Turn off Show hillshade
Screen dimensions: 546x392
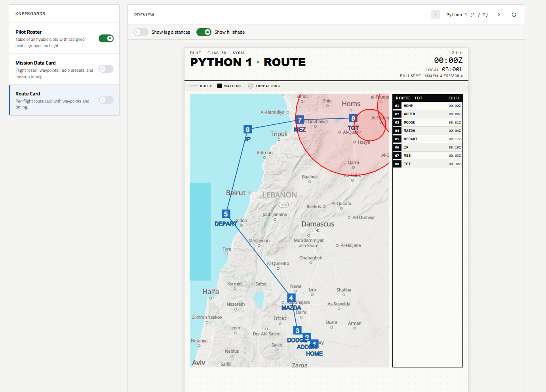[204, 32]
